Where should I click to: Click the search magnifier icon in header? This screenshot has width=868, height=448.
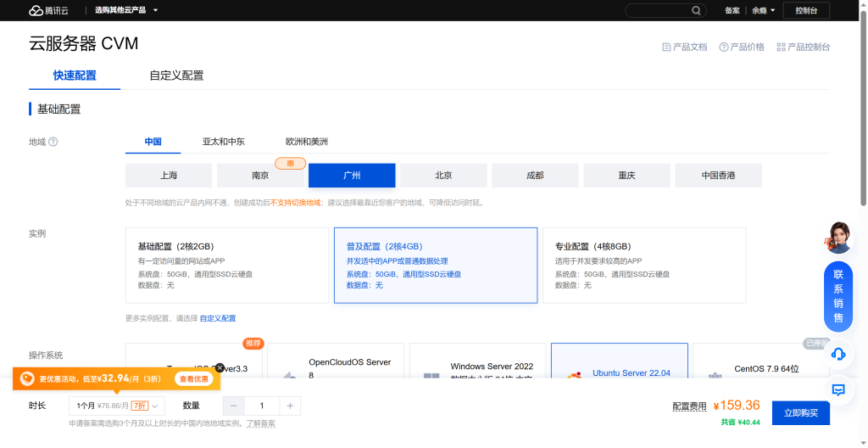pyautogui.click(x=696, y=10)
